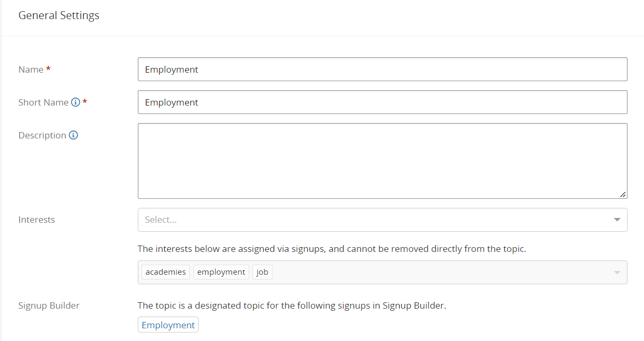This screenshot has height=341, width=644.
Task: Click the Description info icon
Action: coord(74,135)
